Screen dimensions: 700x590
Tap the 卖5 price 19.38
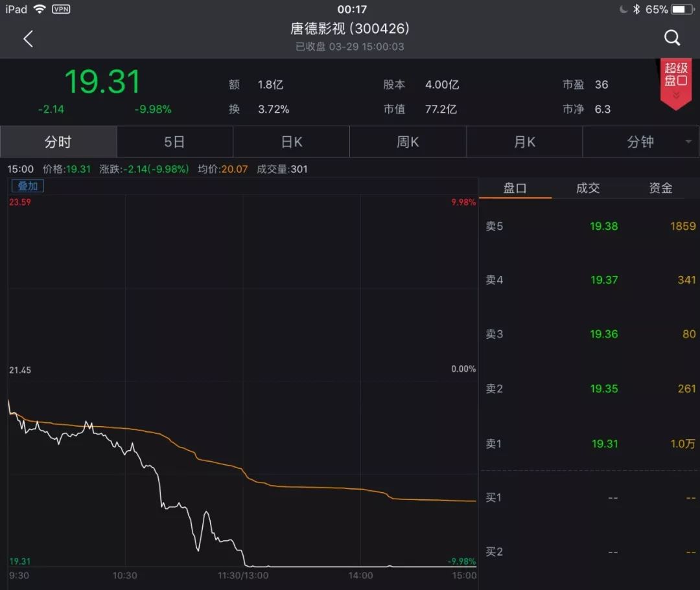point(604,226)
